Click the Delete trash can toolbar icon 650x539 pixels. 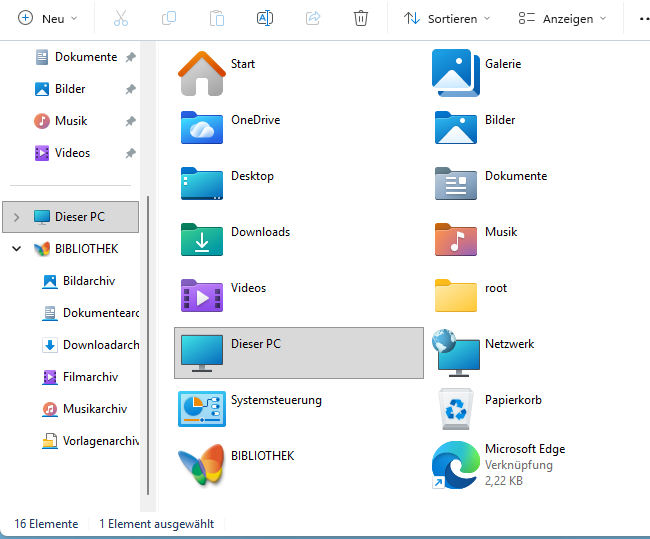(361, 18)
